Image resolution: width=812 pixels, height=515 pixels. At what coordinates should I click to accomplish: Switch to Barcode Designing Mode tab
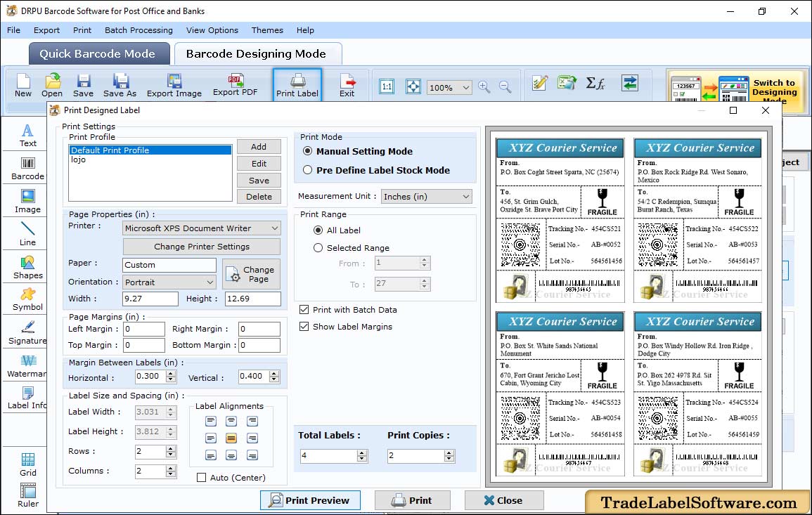(257, 54)
